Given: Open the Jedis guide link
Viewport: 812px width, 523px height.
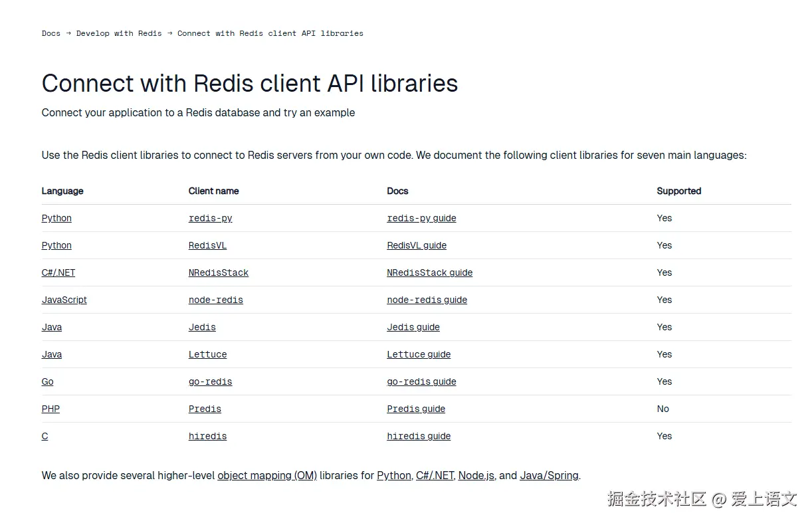Looking at the screenshot, I should click(x=413, y=327).
